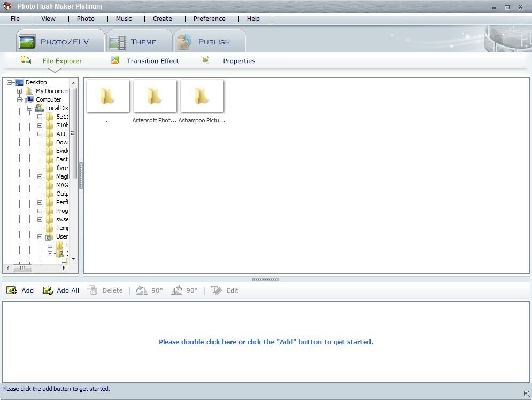
Task: Expand the My Documents tree node
Action: pyautogui.click(x=20, y=91)
